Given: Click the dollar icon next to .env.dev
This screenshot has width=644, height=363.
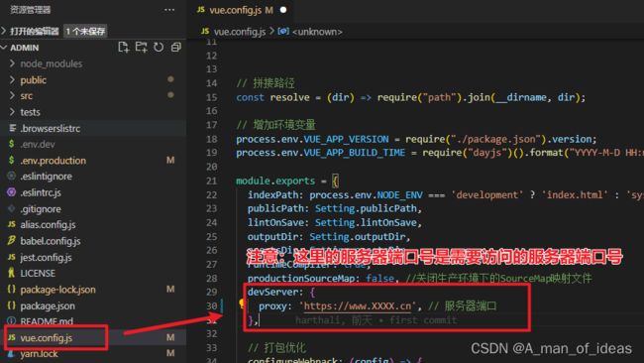Looking at the screenshot, I should point(12,144).
